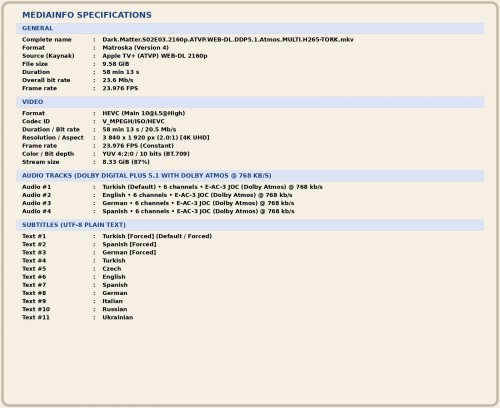Select the Overall bit rate 23.6 Mb/s value
Viewport: 500px width, 408px height.
[x=118, y=80]
